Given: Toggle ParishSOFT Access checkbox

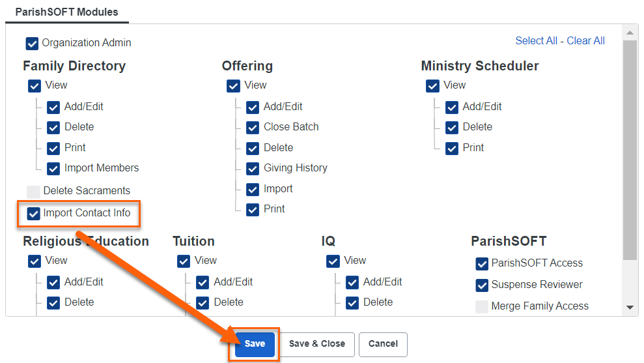Looking at the screenshot, I should coord(482,263).
